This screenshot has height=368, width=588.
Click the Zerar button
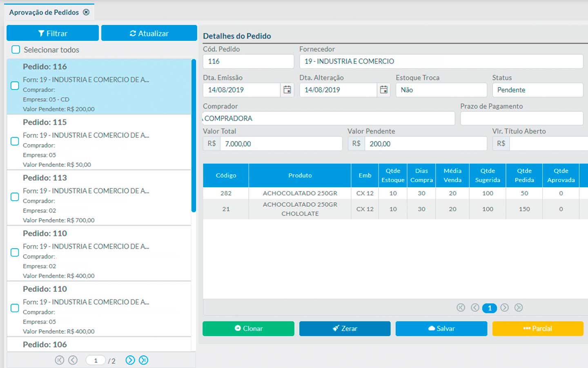point(345,328)
